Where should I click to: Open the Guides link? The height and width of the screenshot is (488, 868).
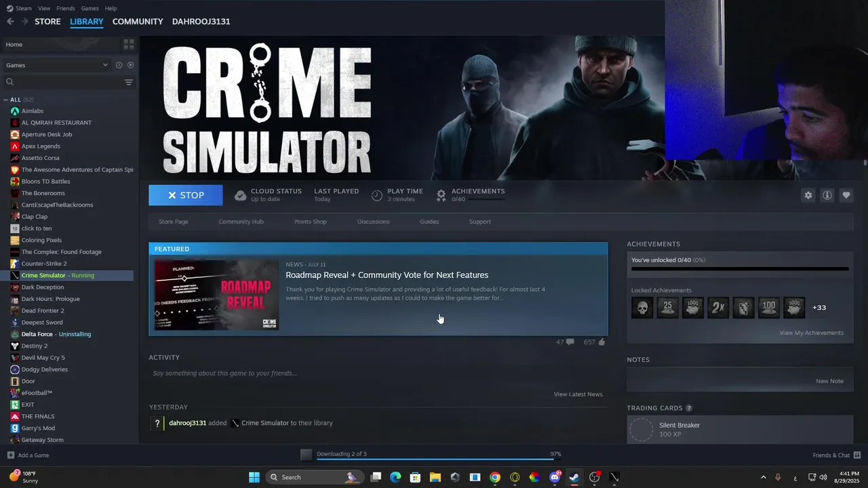429,222
